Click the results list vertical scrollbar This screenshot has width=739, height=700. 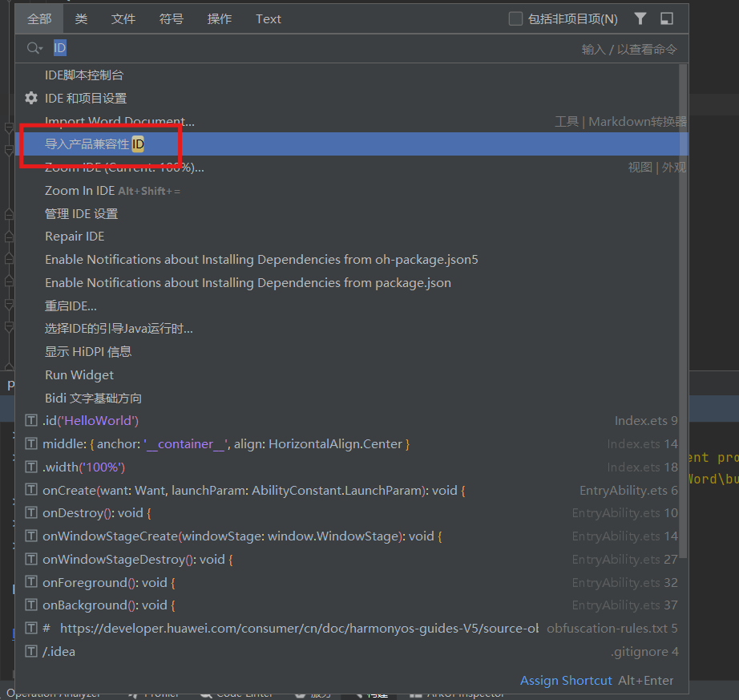point(683,241)
